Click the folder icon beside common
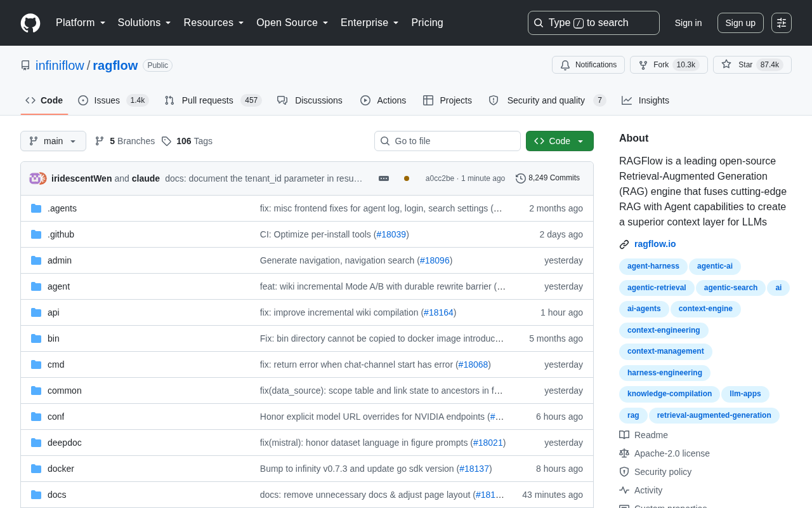This screenshot has height=508, width=812. [x=36, y=391]
